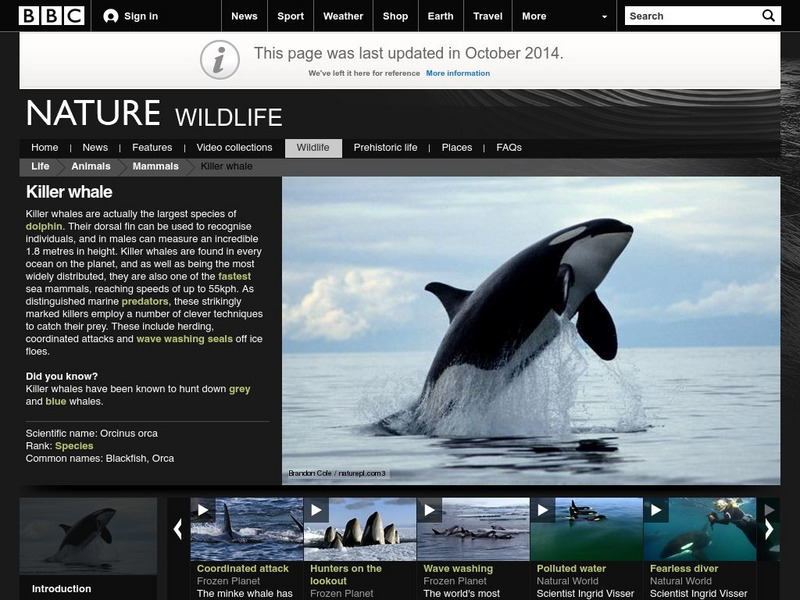
Task: Follow the More information link
Action: (458, 73)
